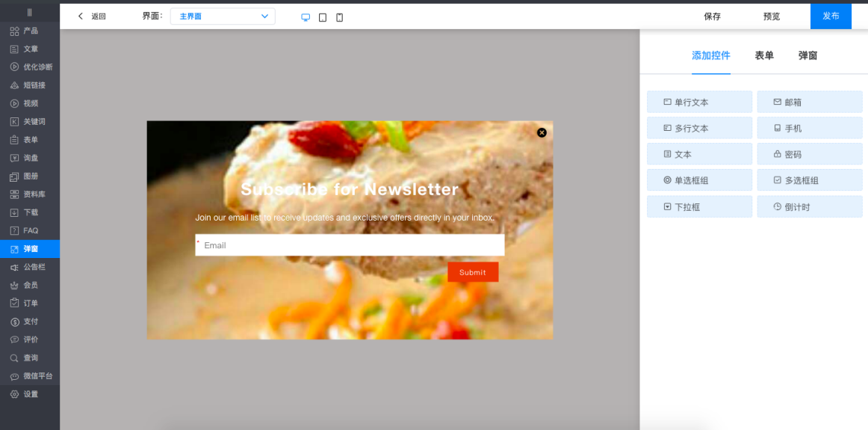Switch to the 表单 tab
The image size is (868, 430).
(x=764, y=55)
